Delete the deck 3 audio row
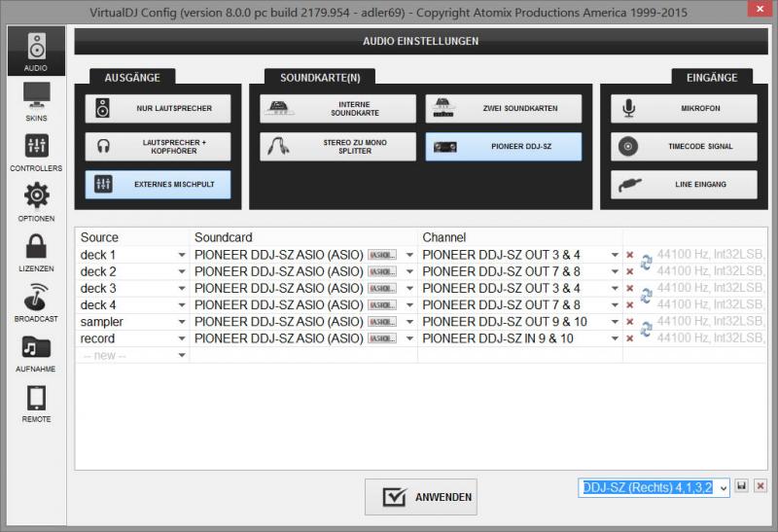This screenshot has height=532, width=778. point(629,288)
